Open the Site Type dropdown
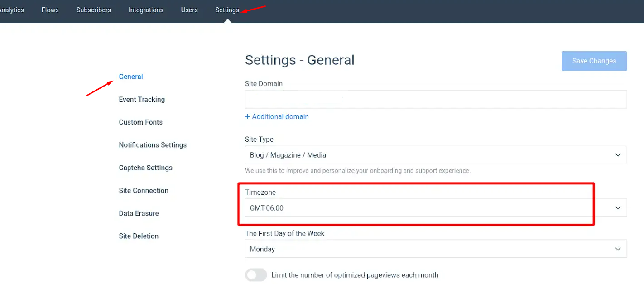The height and width of the screenshot is (284, 644). pyautogui.click(x=435, y=155)
